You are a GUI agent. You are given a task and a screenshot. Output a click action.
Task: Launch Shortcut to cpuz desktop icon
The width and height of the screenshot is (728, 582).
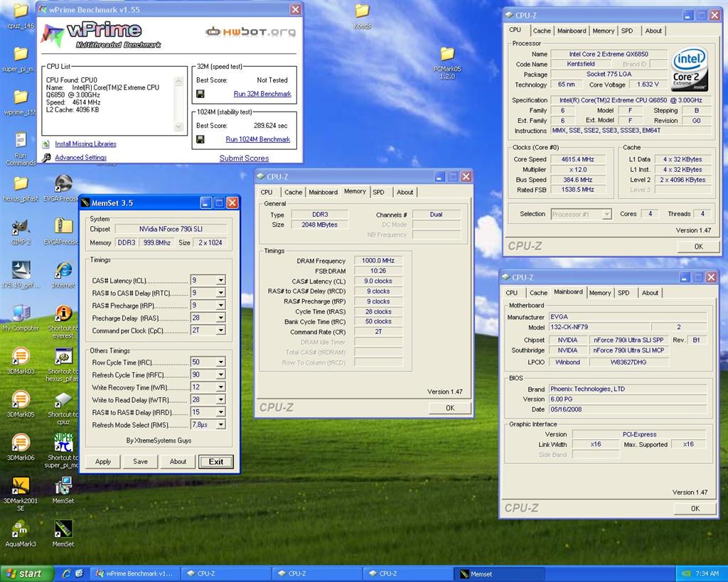point(63,399)
